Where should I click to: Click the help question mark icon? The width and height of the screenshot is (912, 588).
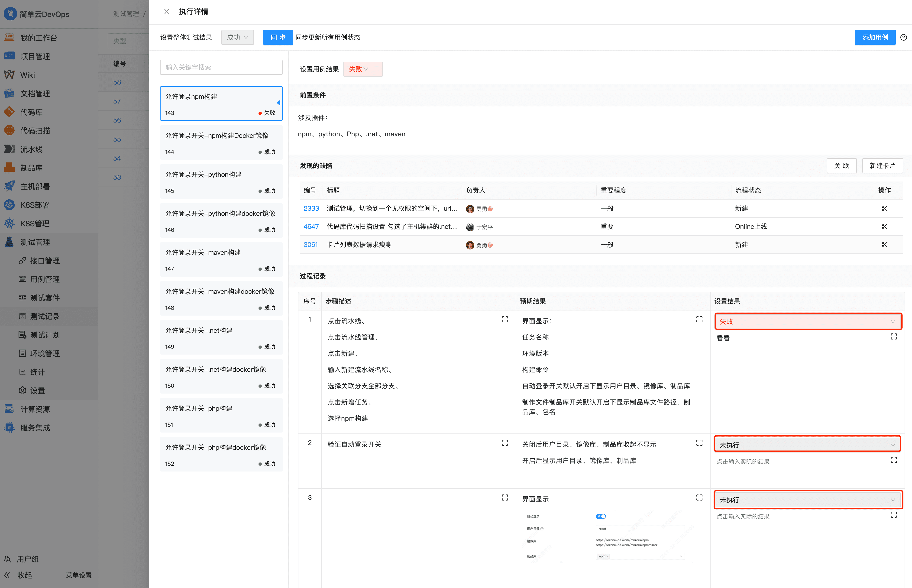[x=903, y=37]
